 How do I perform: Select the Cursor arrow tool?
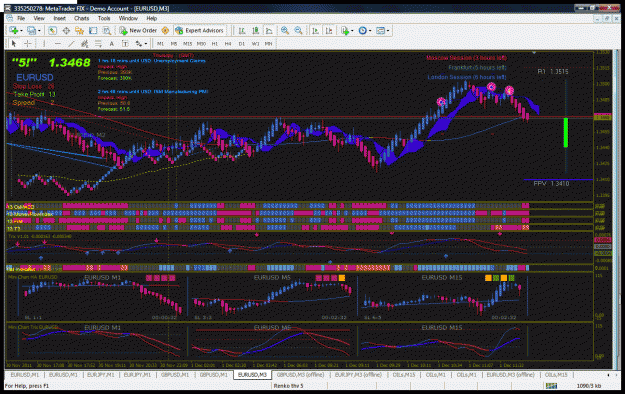14,43
